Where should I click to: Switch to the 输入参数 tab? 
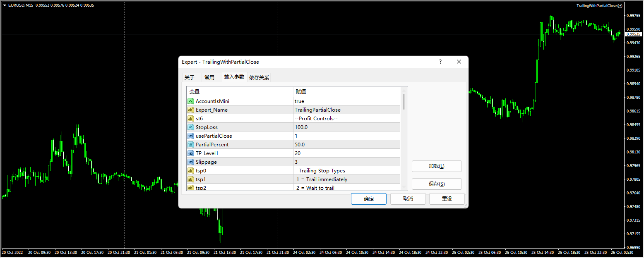234,77
